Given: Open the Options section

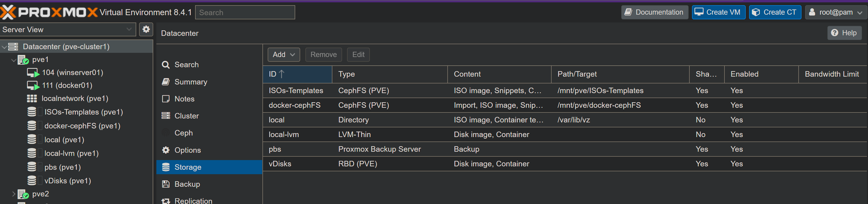Looking at the screenshot, I should pos(209,150).
